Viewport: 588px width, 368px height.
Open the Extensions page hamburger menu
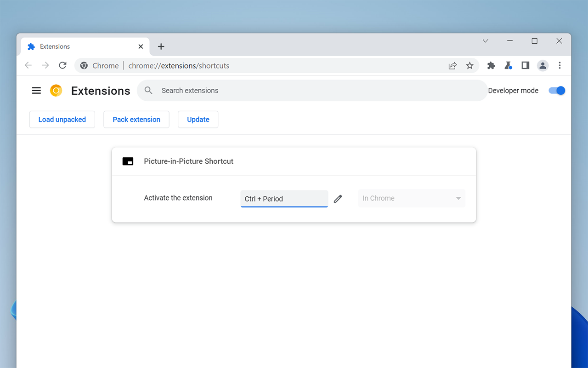pyautogui.click(x=36, y=91)
